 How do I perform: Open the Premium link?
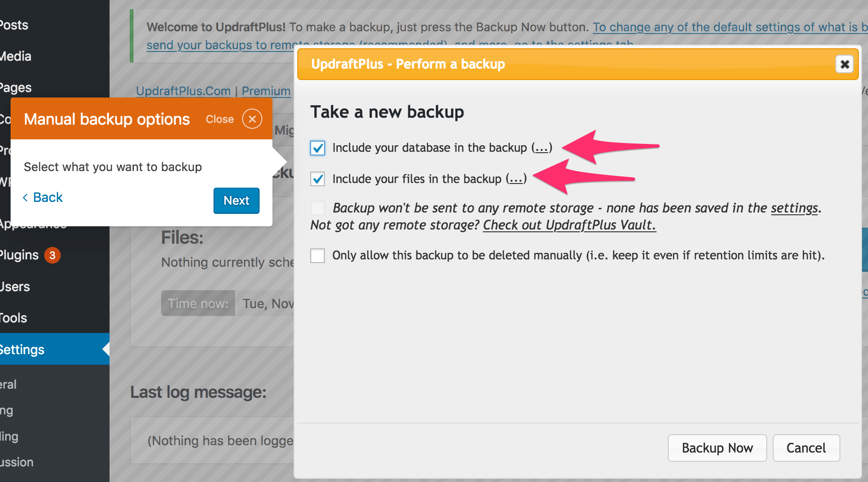[x=266, y=91]
